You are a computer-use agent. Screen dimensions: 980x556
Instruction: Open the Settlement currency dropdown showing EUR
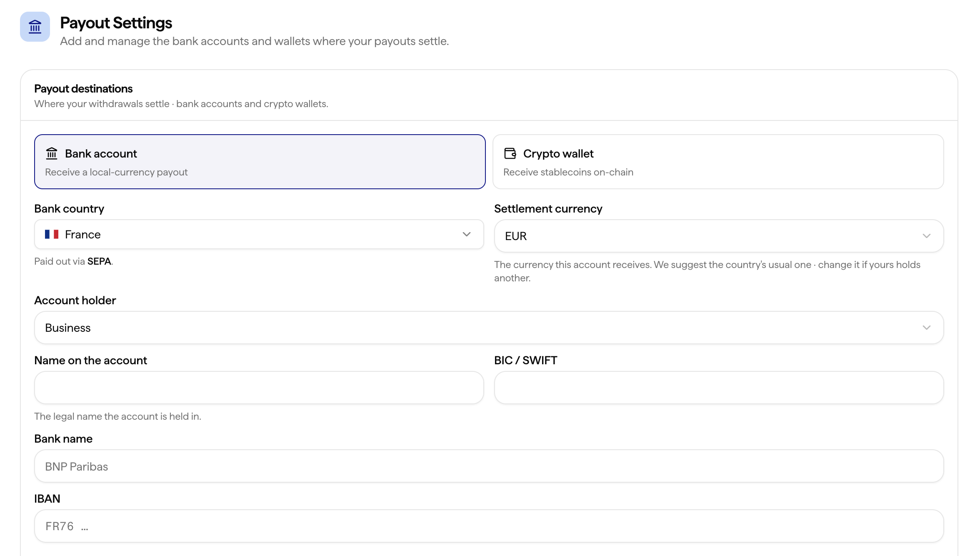click(719, 236)
